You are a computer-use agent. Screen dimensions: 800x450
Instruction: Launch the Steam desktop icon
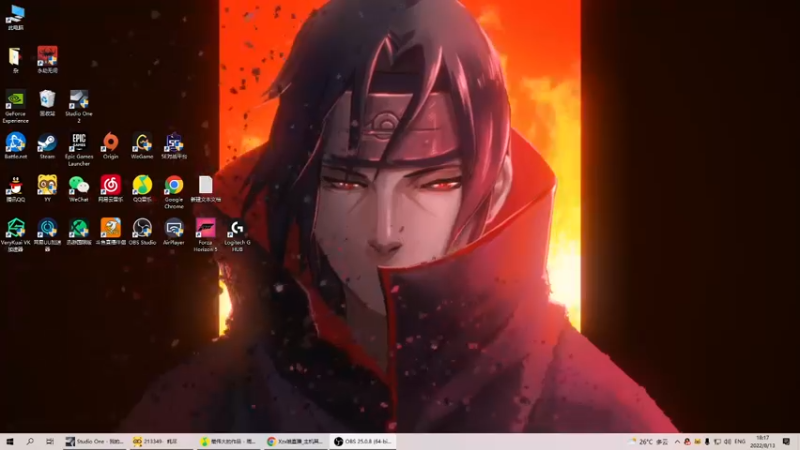[x=47, y=146]
